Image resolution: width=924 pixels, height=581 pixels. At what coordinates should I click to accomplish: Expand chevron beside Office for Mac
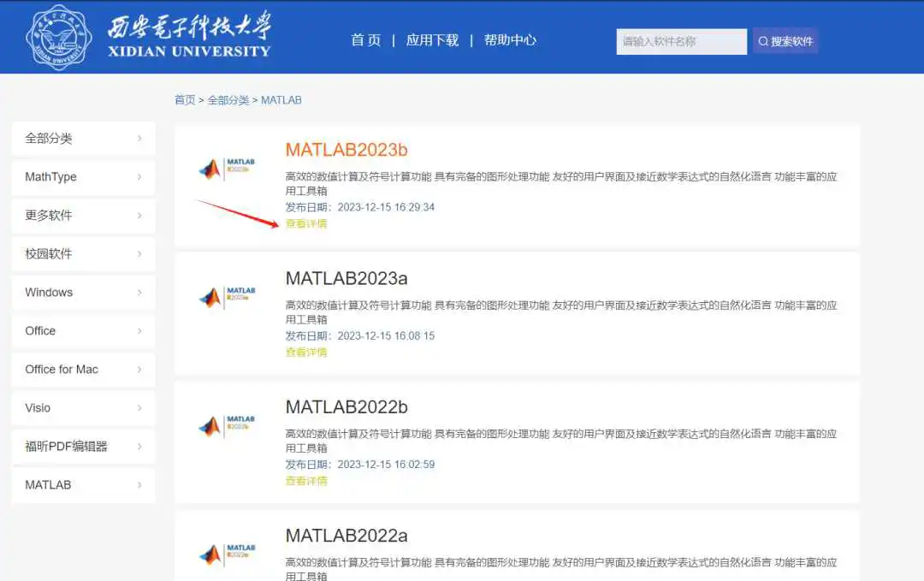[x=139, y=370]
